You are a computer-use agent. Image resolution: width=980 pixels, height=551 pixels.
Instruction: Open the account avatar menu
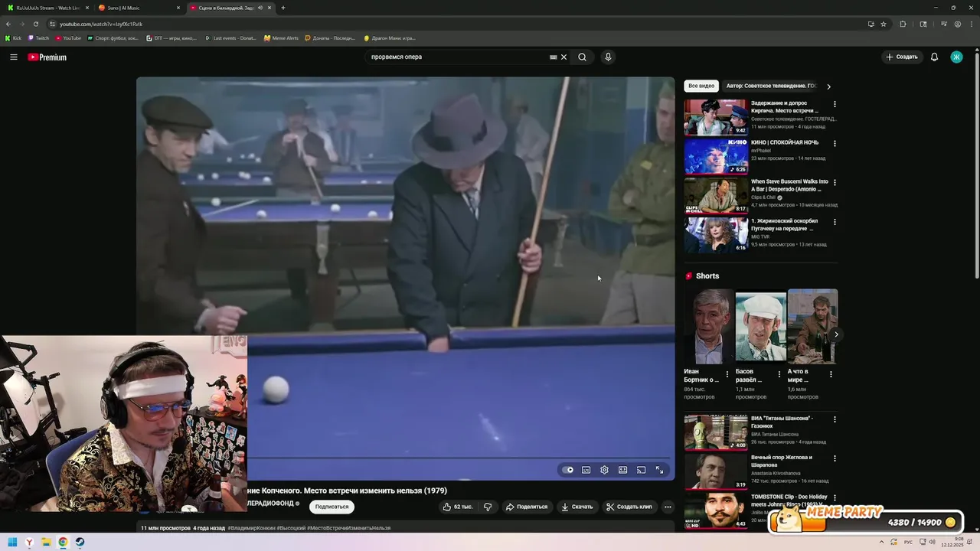[956, 57]
